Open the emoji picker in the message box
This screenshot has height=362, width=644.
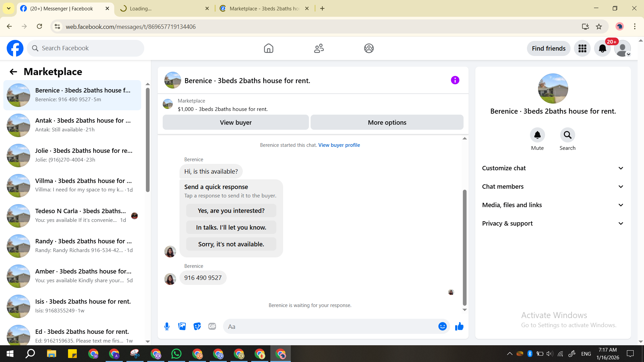tap(442, 326)
